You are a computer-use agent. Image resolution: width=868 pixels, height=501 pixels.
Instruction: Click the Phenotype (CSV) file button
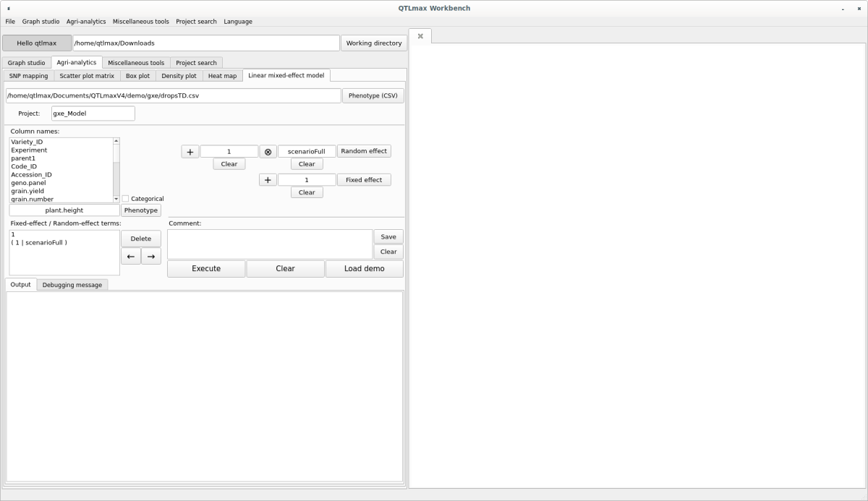373,95
